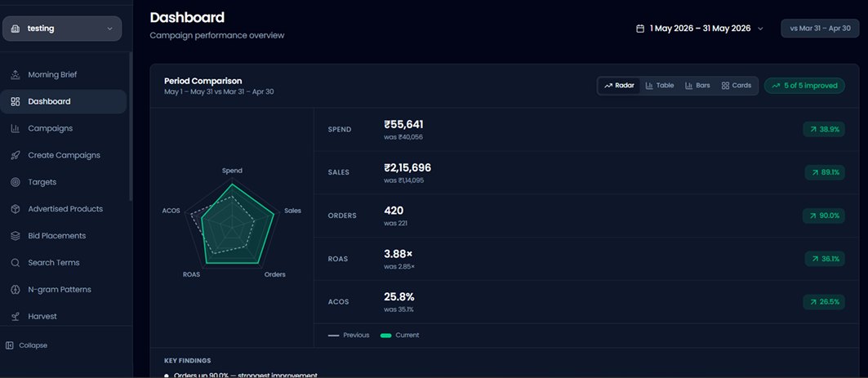Image resolution: width=868 pixels, height=378 pixels.
Task: Click the Morning Brief sunrise icon
Action: pos(16,75)
